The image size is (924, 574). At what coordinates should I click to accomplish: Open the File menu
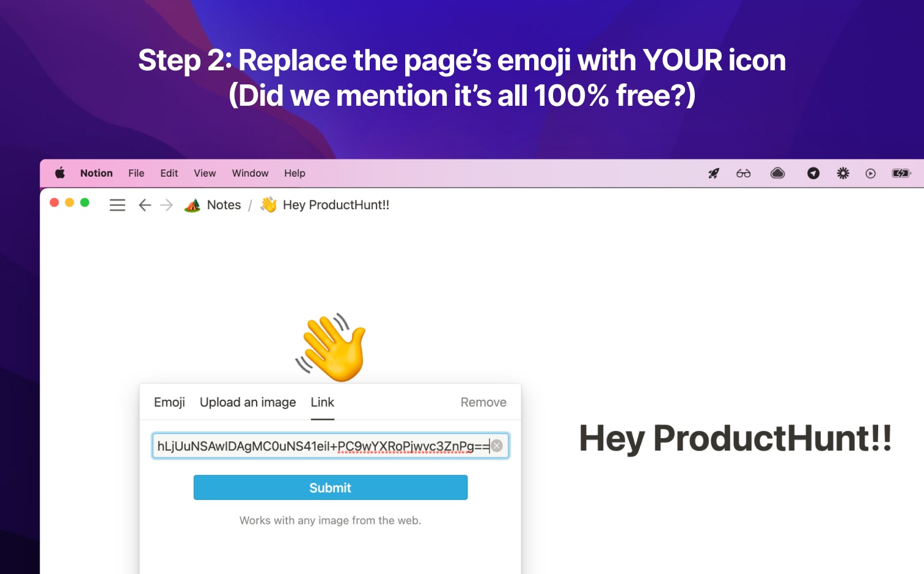coord(136,173)
